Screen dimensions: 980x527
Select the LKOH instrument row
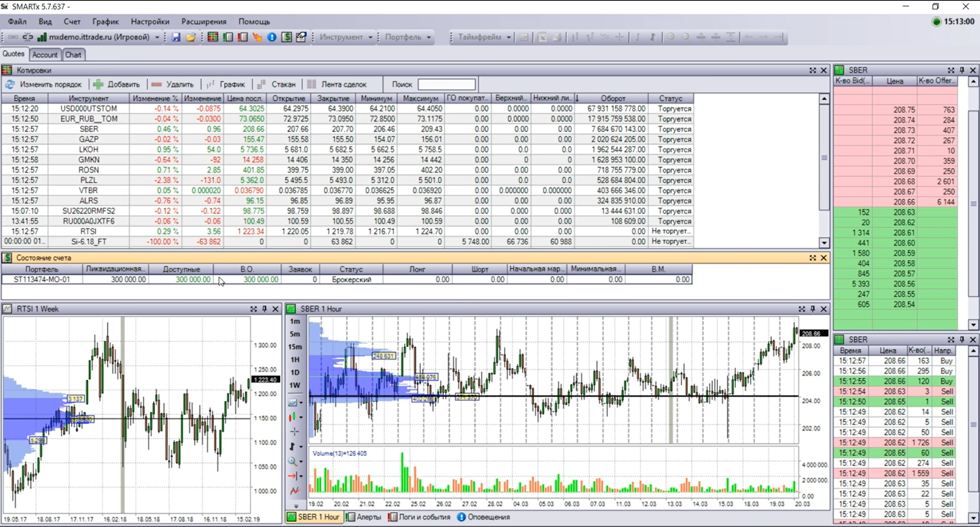(x=347, y=149)
